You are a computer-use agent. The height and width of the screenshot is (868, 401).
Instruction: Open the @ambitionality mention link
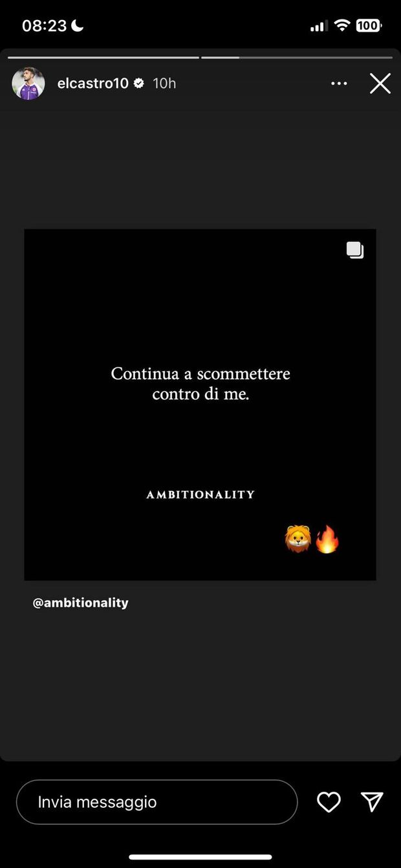pyautogui.click(x=81, y=603)
